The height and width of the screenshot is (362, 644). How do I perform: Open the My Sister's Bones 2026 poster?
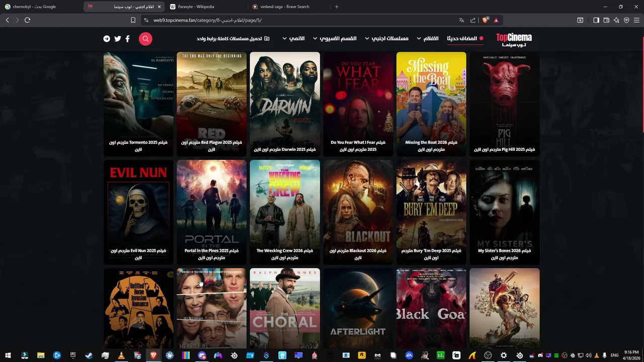point(505,212)
